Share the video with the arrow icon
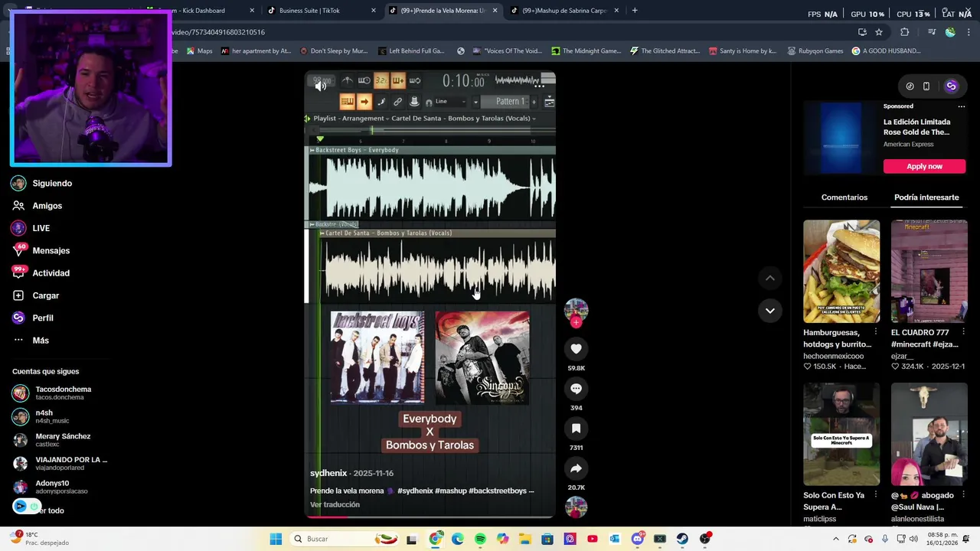The height and width of the screenshot is (551, 980). 576,468
